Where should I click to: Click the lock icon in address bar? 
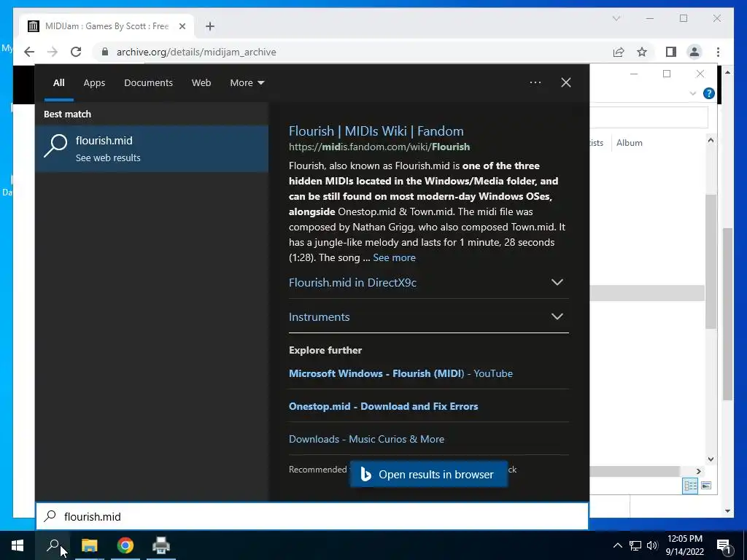pyautogui.click(x=105, y=52)
